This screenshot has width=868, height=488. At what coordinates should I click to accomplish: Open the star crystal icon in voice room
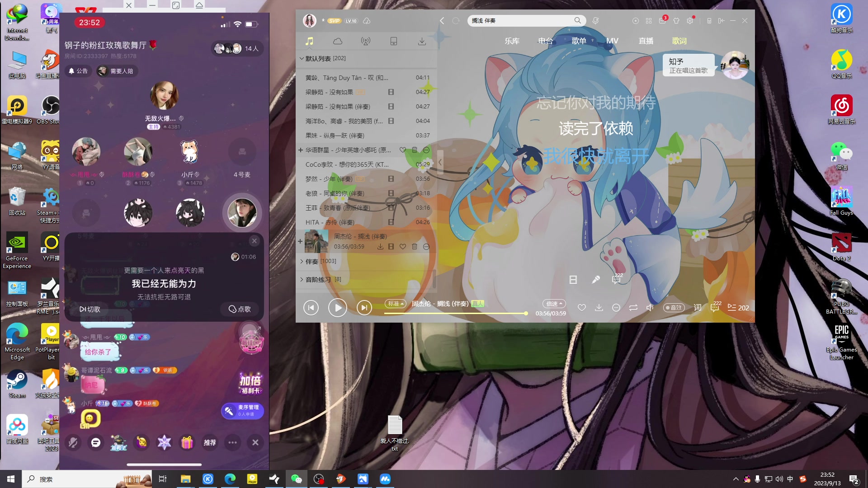coord(164,442)
